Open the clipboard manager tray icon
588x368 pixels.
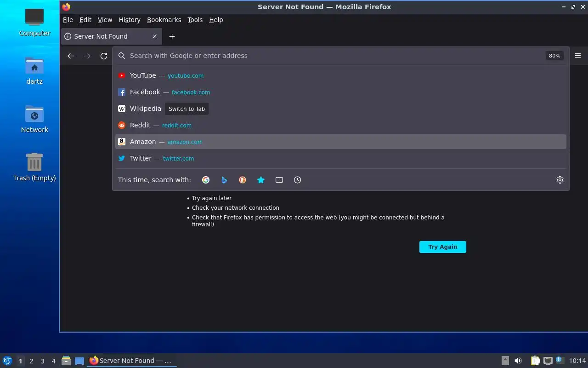(x=535, y=361)
